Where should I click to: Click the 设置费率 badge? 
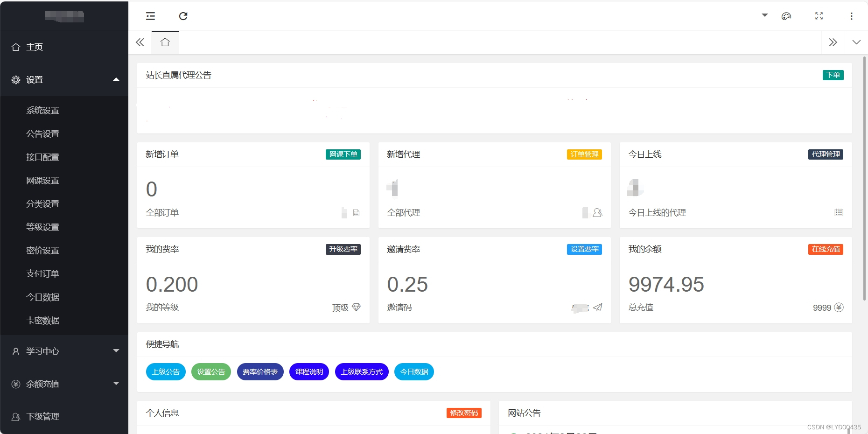pyautogui.click(x=584, y=249)
